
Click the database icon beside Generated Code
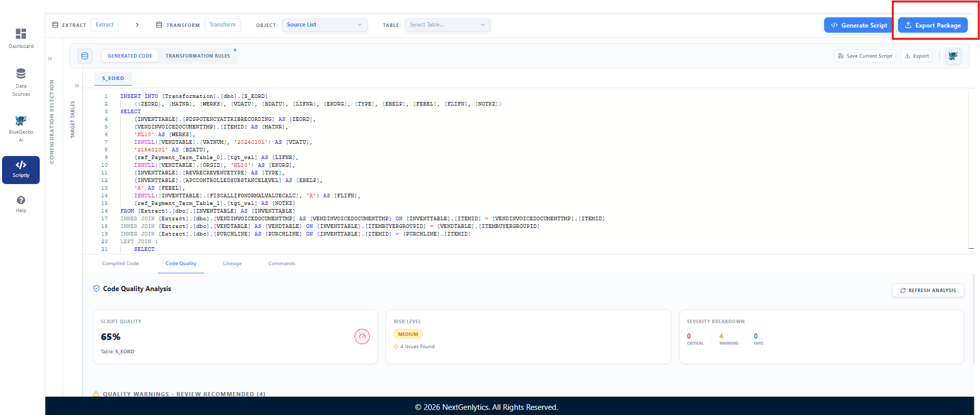point(85,56)
